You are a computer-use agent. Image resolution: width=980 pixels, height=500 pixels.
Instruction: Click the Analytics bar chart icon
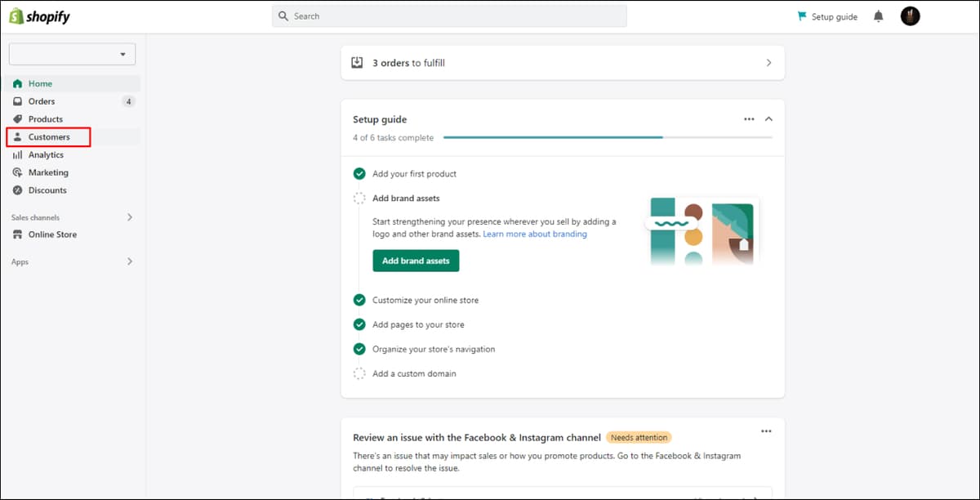(17, 155)
